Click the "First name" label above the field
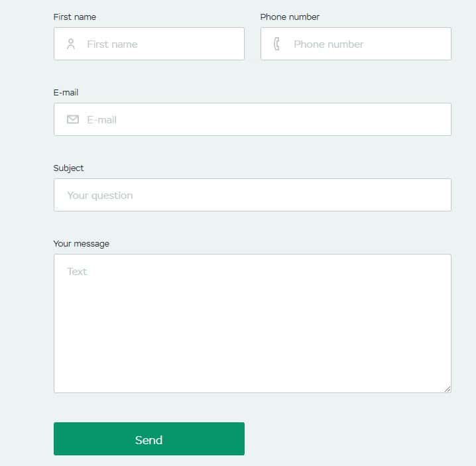The image size is (476, 466). [x=74, y=17]
